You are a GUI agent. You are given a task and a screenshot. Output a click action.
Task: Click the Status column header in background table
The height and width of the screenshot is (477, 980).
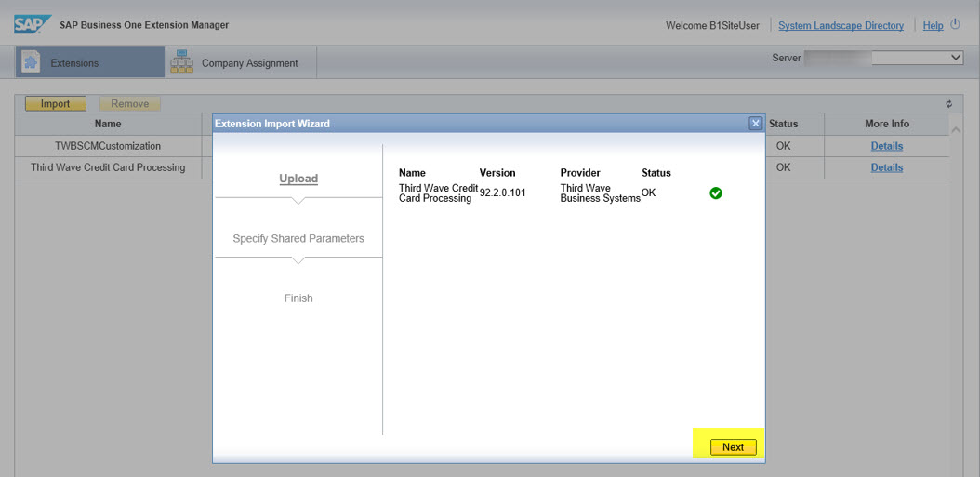coord(783,124)
